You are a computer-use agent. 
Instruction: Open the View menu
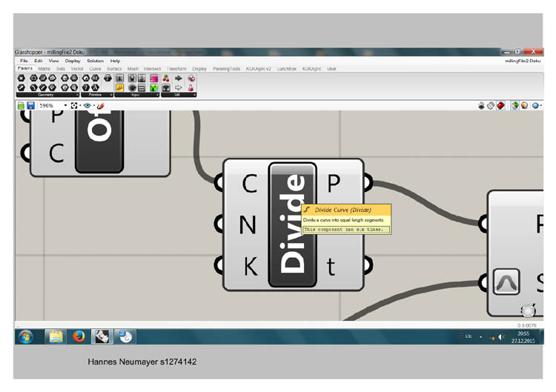point(53,61)
